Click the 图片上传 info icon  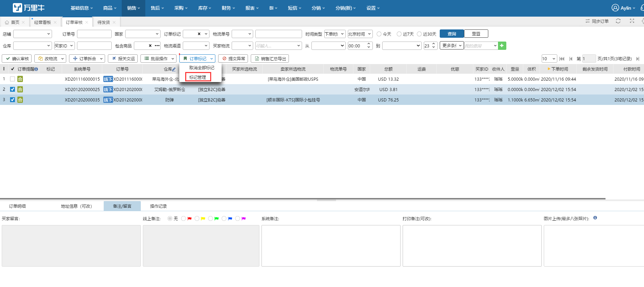point(595,218)
